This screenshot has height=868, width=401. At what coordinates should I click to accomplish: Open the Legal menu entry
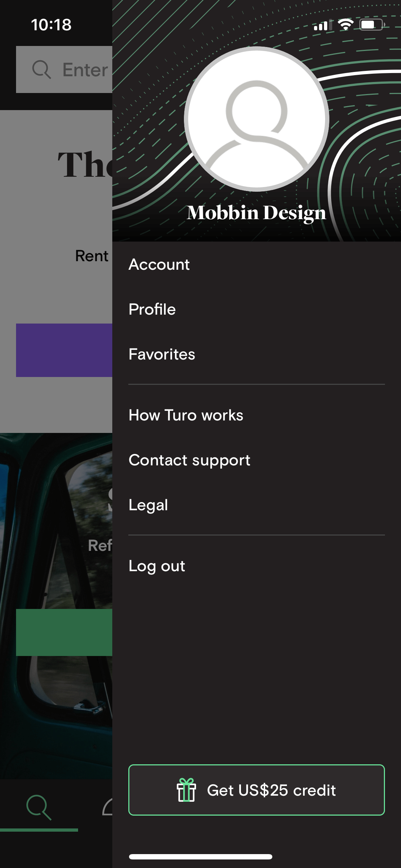pos(148,505)
